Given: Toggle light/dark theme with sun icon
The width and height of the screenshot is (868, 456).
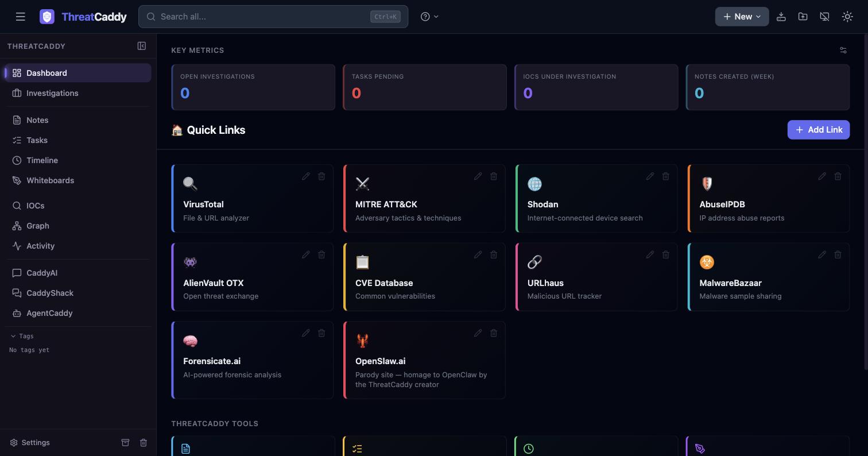Looking at the screenshot, I should (847, 17).
